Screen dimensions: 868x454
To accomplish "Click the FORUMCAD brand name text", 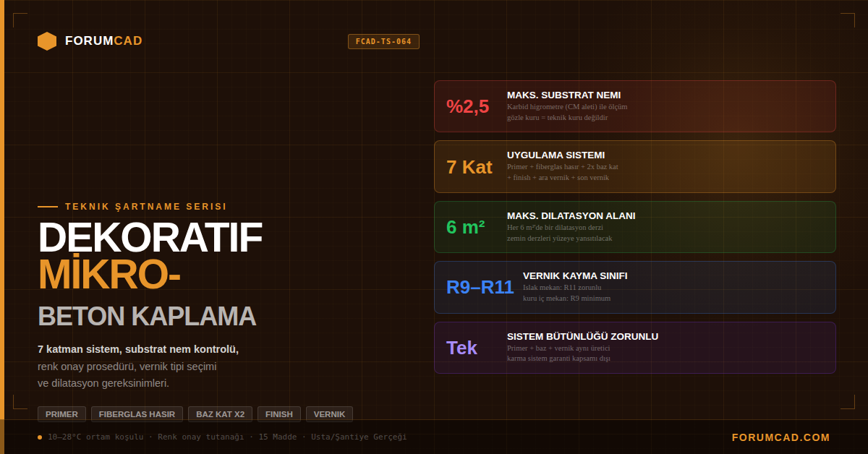I will 103,41.
